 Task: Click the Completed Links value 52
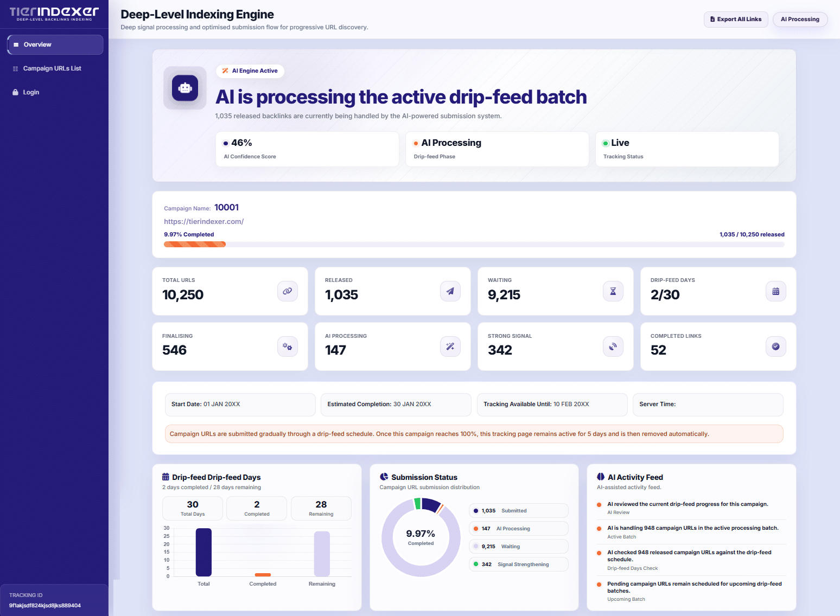tap(658, 350)
